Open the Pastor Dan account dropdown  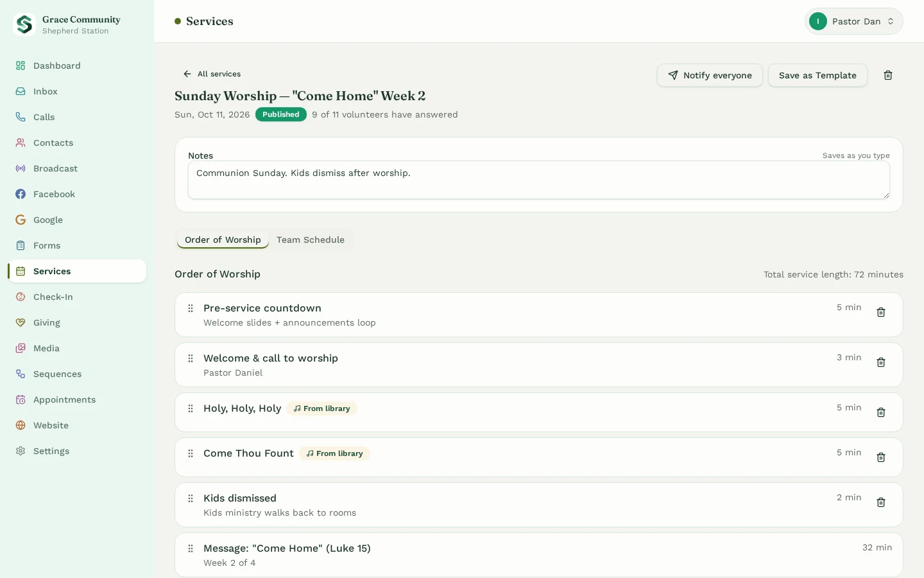click(853, 21)
